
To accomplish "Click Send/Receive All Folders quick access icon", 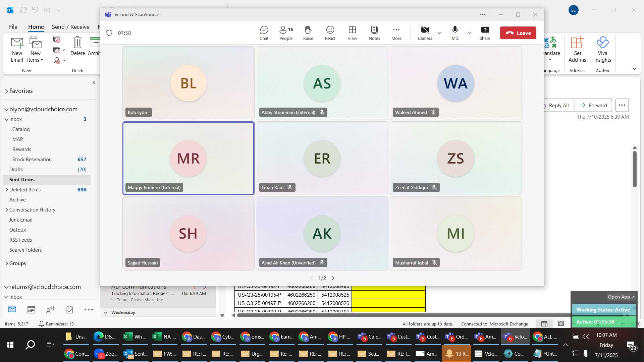I will [x=23, y=10].
